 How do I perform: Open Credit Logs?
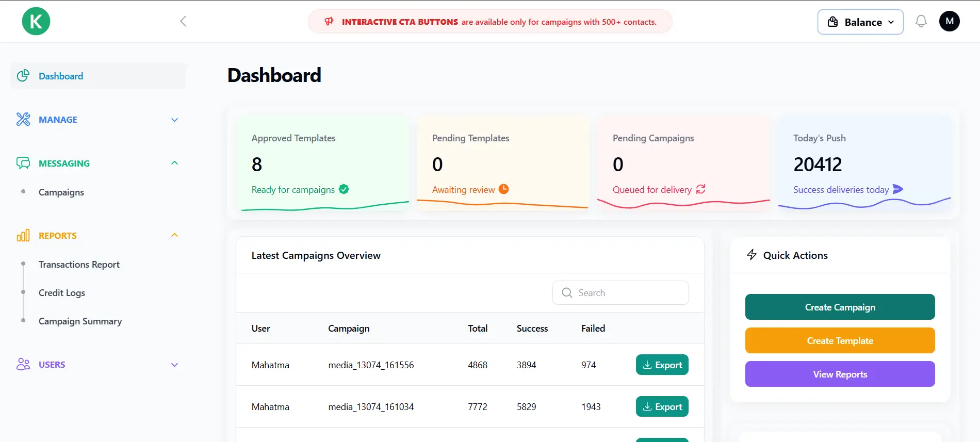tap(62, 292)
